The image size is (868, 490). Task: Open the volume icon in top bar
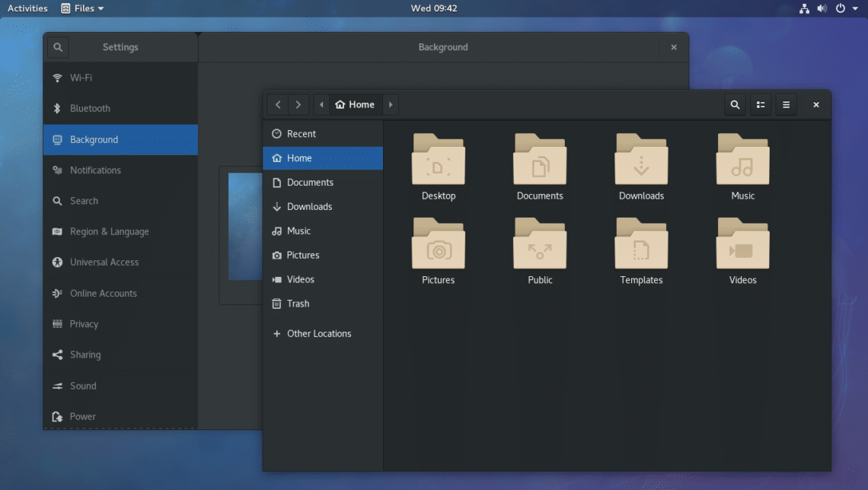822,8
